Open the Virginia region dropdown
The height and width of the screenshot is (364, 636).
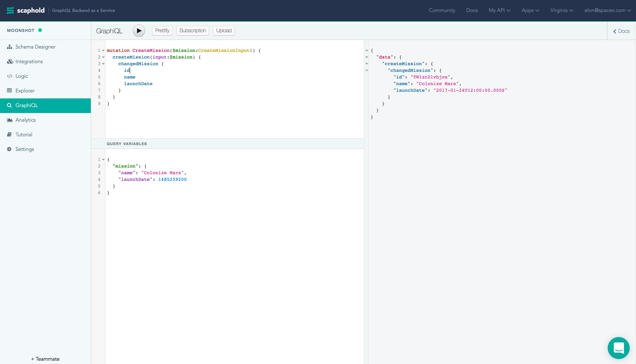click(561, 10)
